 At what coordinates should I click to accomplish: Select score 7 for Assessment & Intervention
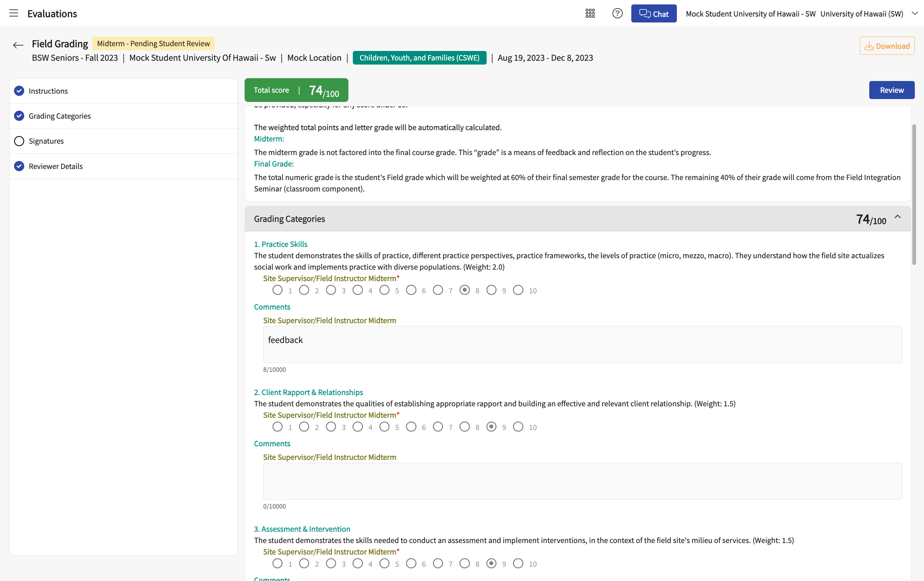tap(438, 563)
